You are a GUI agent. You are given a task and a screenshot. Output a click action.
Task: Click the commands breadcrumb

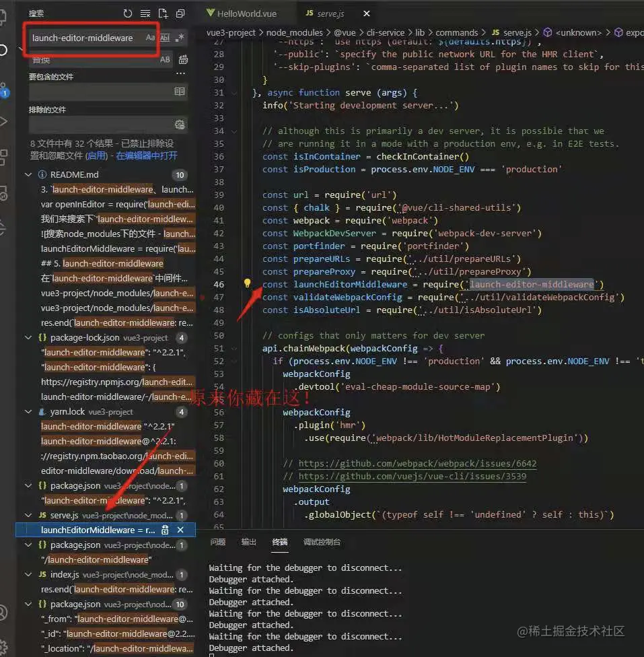(x=457, y=32)
